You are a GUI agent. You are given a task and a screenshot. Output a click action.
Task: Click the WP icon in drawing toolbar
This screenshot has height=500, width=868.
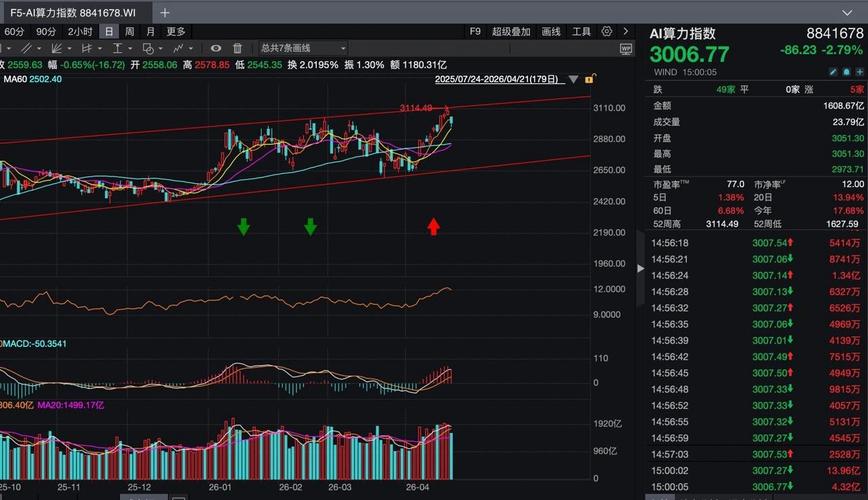coord(626,49)
